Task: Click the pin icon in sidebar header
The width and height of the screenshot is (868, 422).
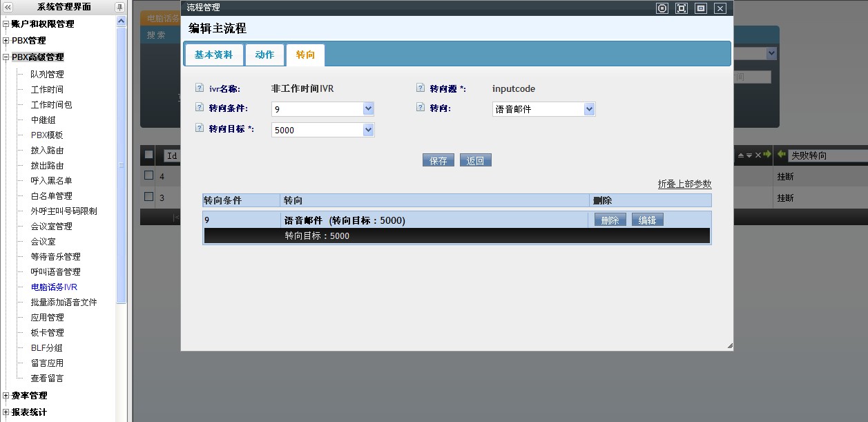Action: (119, 7)
